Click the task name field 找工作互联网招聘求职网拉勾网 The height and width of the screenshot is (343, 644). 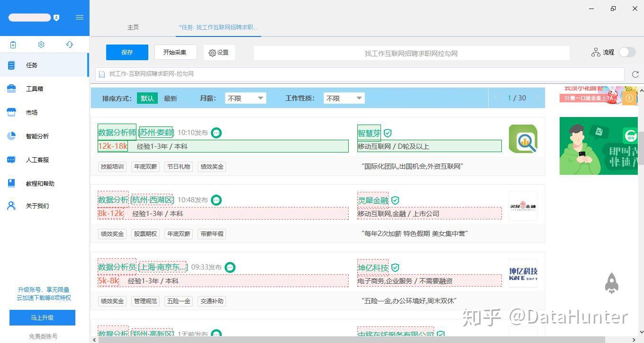[411, 54]
